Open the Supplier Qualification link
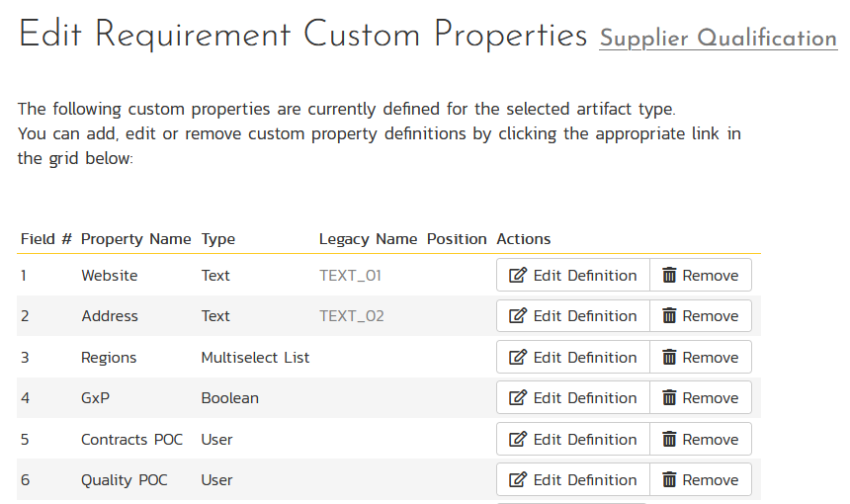Image resolution: width=850 pixels, height=504 pixels. tap(718, 39)
